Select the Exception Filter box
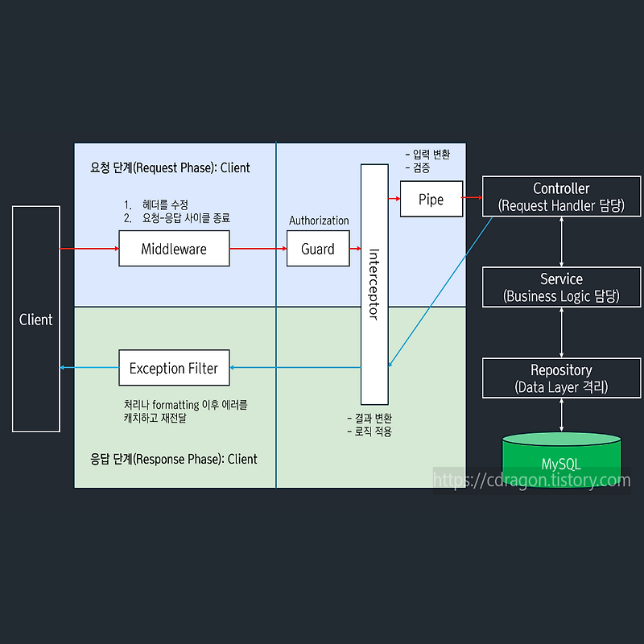The image size is (644, 644). [x=174, y=368]
